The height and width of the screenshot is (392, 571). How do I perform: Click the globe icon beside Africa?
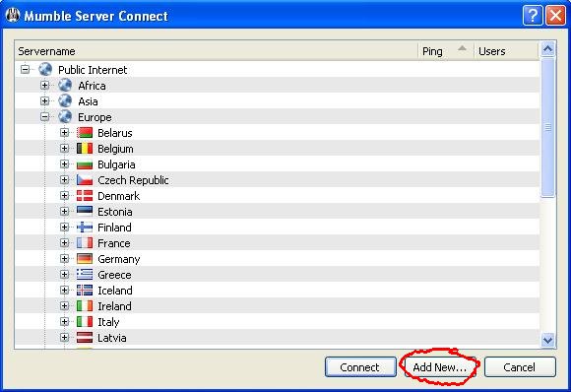tap(65, 85)
